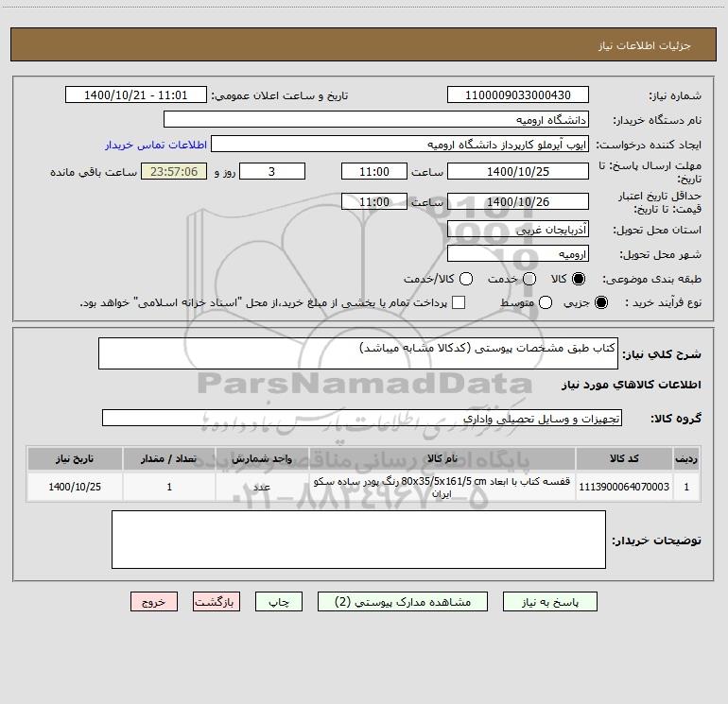Click the پاسخ به نیاز button
Screen dimensions: 728x704
coord(550,601)
